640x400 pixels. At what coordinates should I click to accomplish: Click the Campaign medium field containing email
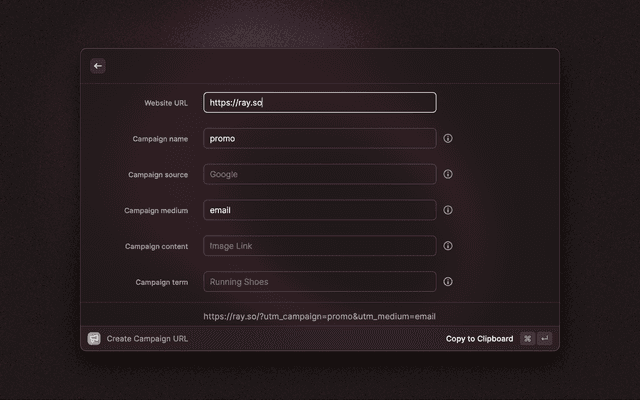[x=319, y=210]
